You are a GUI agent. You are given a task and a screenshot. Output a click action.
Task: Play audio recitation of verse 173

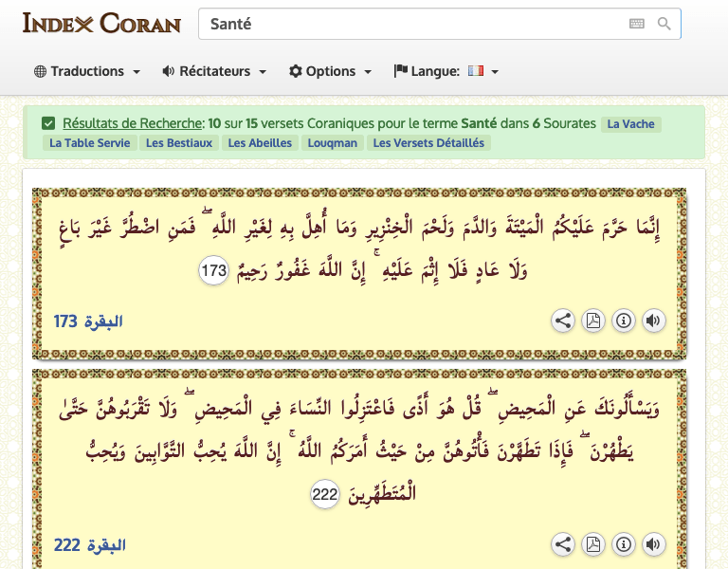coord(653,321)
